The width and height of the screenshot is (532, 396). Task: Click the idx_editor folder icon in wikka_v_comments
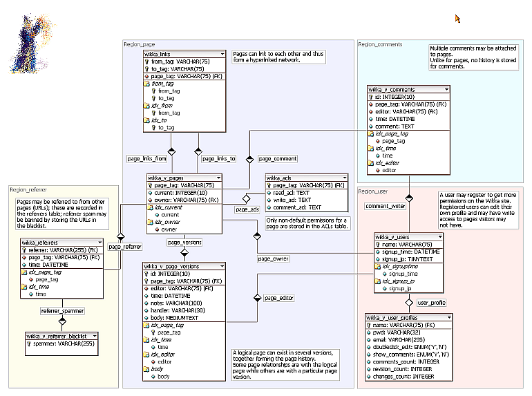coord(371,163)
